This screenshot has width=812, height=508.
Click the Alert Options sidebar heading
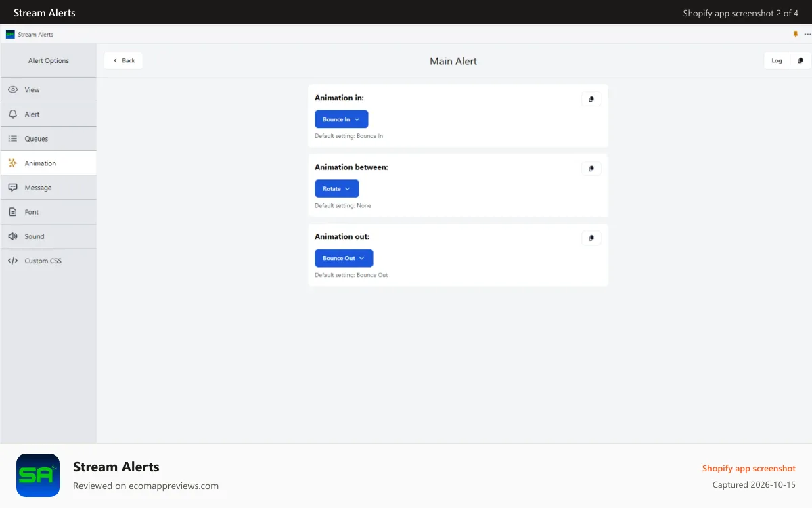pos(49,60)
